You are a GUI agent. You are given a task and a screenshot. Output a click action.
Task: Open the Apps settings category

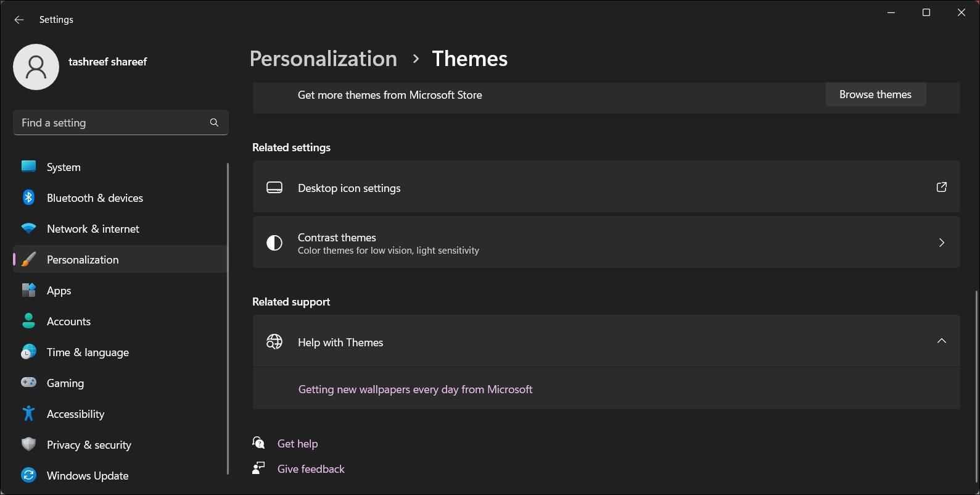coord(59,291)
